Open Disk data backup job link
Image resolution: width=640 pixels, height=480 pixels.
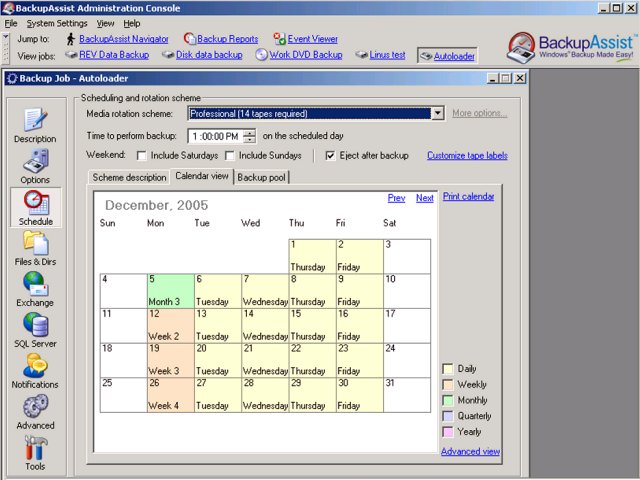tap(209, 54)
